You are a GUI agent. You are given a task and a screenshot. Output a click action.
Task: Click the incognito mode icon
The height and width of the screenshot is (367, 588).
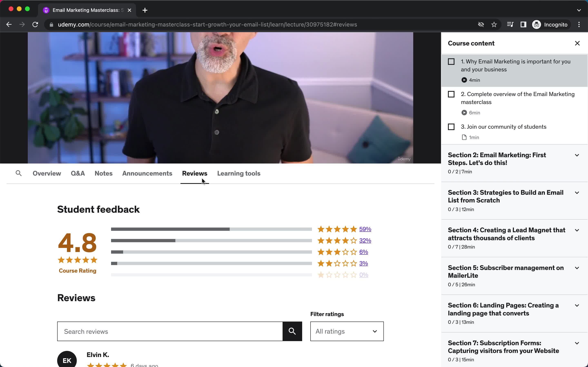tap(536, 24)
